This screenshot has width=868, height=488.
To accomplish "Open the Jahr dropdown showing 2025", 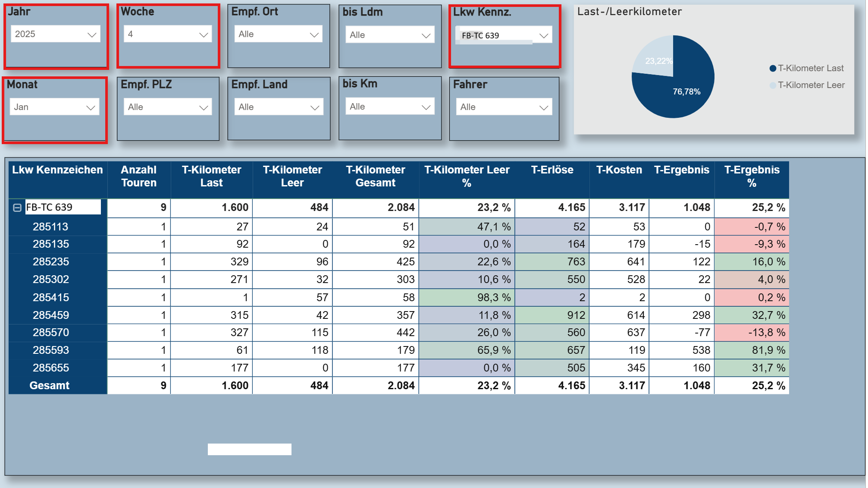I will [x=55, y=34].
